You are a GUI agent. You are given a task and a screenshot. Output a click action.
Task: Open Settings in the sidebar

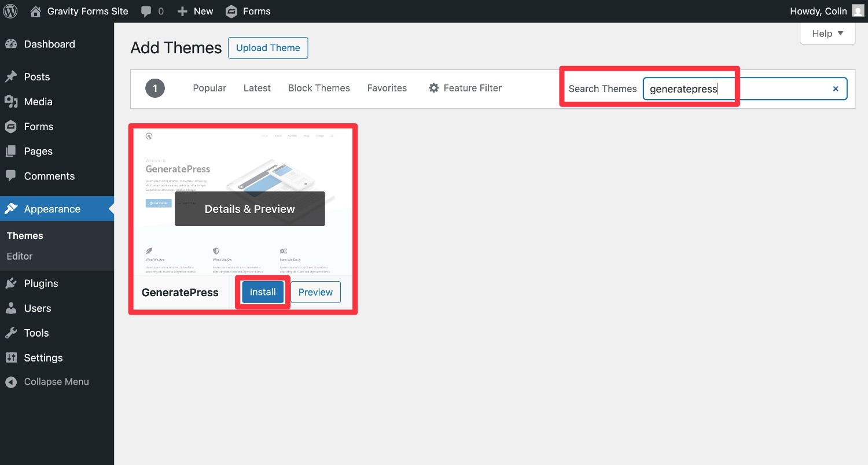point(57,357)
